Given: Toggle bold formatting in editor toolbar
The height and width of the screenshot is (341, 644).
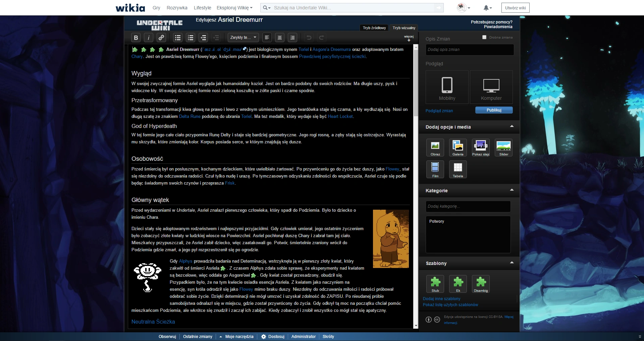Looking at the screenshot, I should (x=136, y=38).
